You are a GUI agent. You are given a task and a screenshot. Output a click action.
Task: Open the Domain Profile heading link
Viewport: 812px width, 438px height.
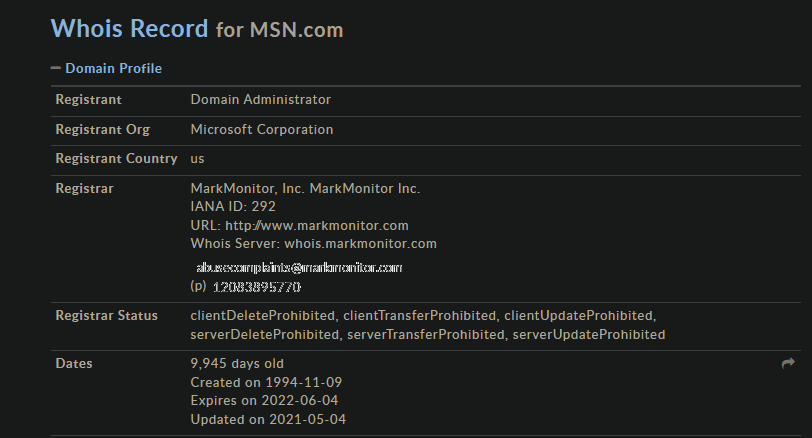(113, 68)
